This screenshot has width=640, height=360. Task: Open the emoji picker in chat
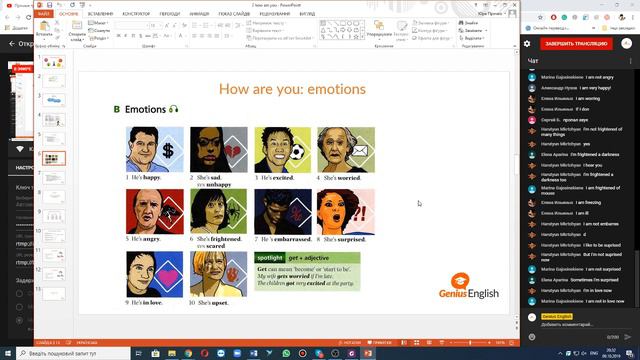pos(532,337)
